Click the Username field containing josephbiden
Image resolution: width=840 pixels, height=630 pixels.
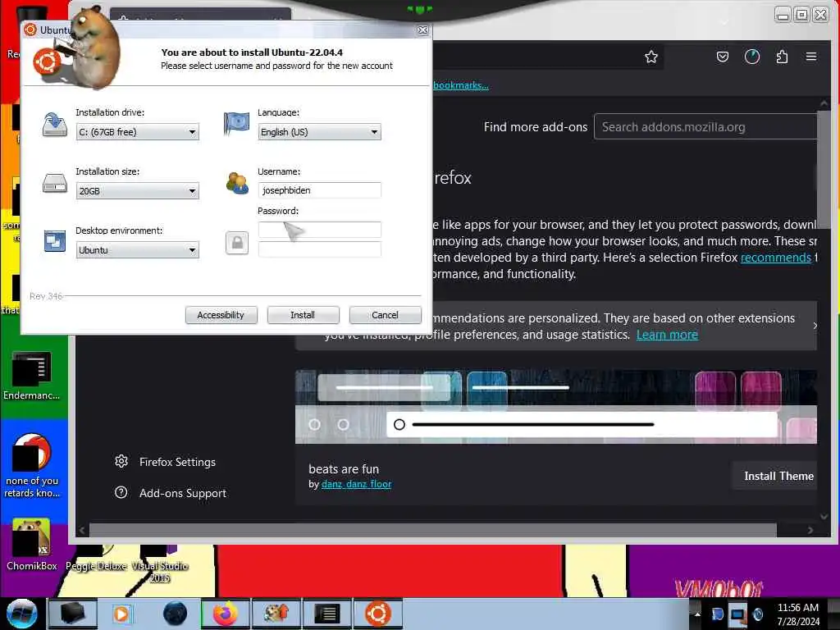pos(319,190)
